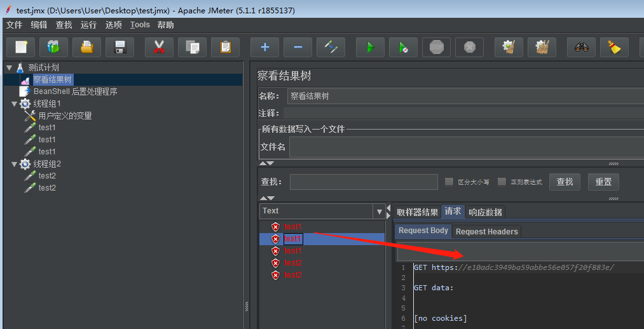This screenshot has width=644, height=329.
Task: Create a new test plan via toolbar icon
Action: [x=21, y=47]
